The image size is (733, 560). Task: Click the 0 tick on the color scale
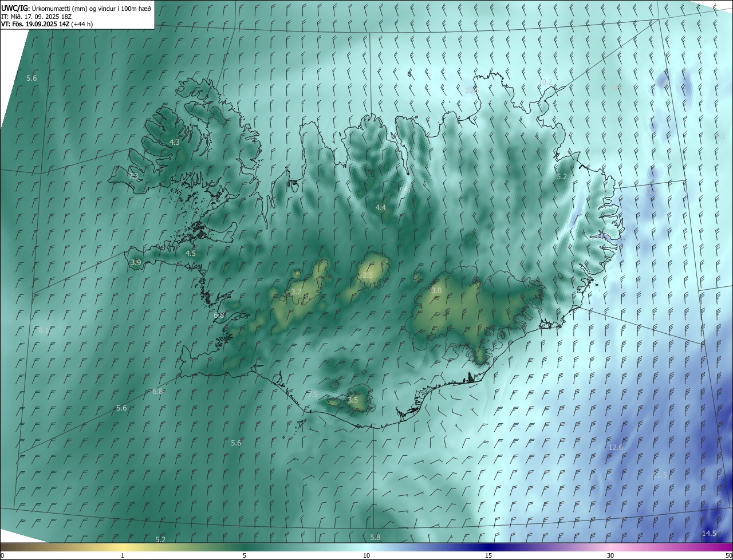click(2, 555)
